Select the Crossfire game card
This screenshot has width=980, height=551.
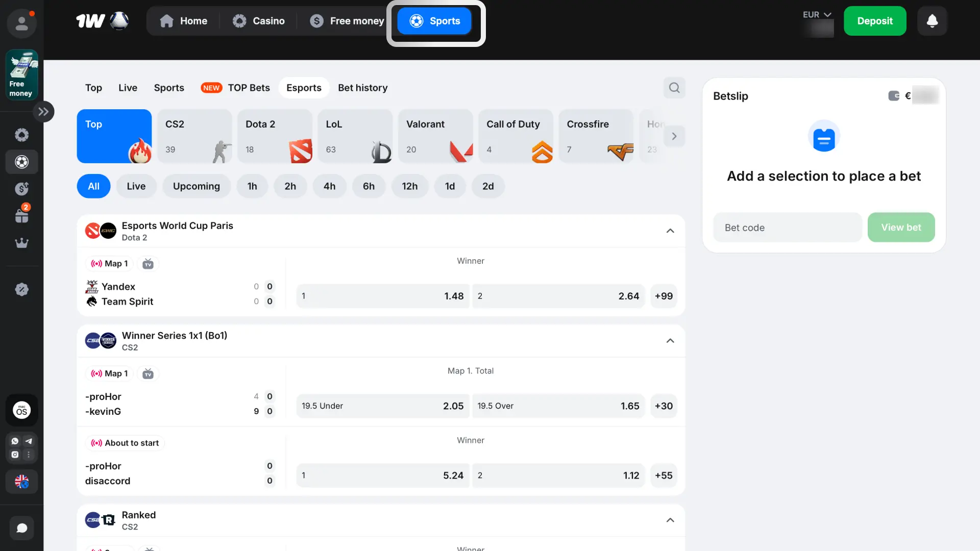[596, 136]
